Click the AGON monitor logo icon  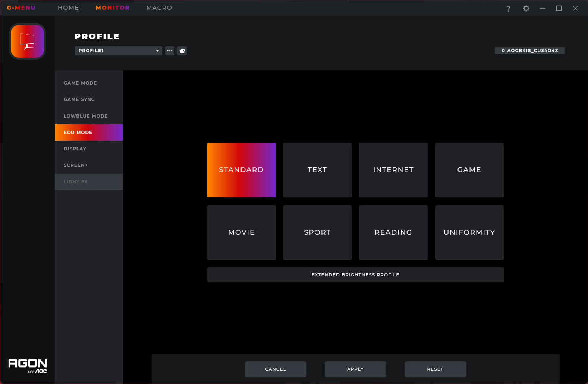(27, 41)
